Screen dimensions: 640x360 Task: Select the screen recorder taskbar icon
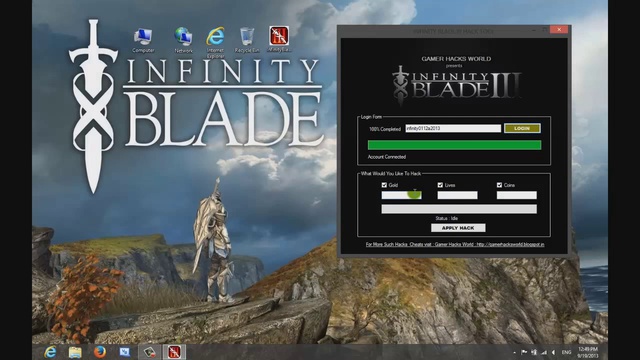click(x=149, y=352)
